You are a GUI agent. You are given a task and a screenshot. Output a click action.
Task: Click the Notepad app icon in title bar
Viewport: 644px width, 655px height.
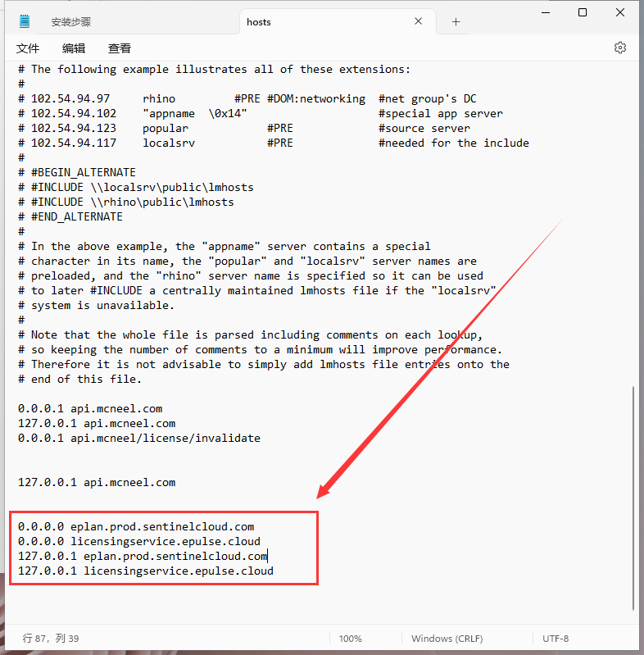click(25, 22)
